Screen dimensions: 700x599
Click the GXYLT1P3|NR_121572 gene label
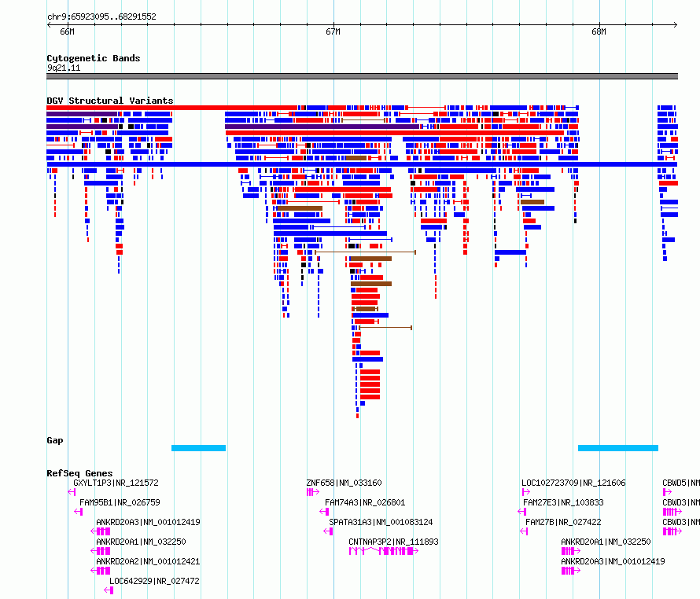pyautogui.click(x=116, y=483)
